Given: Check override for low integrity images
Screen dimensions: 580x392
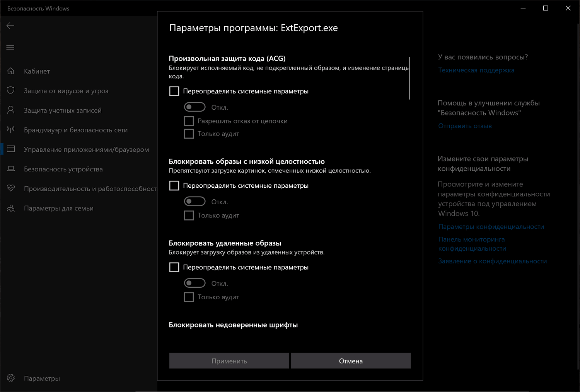Looking at the screenshot, I should 174,186.
